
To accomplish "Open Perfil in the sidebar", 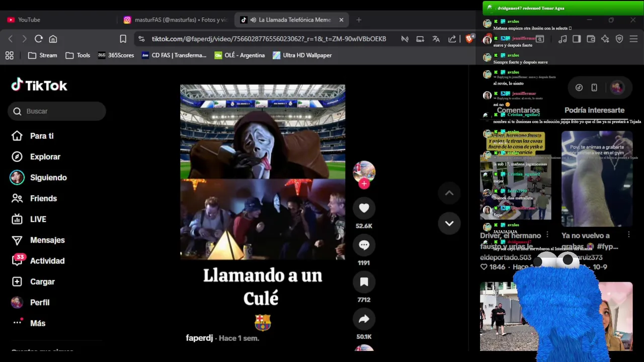I will point(30,303).
